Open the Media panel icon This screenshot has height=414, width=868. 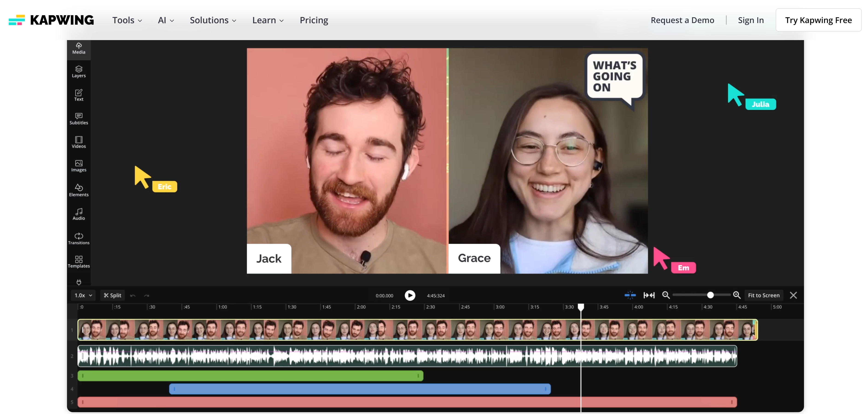tap(79, 48)
